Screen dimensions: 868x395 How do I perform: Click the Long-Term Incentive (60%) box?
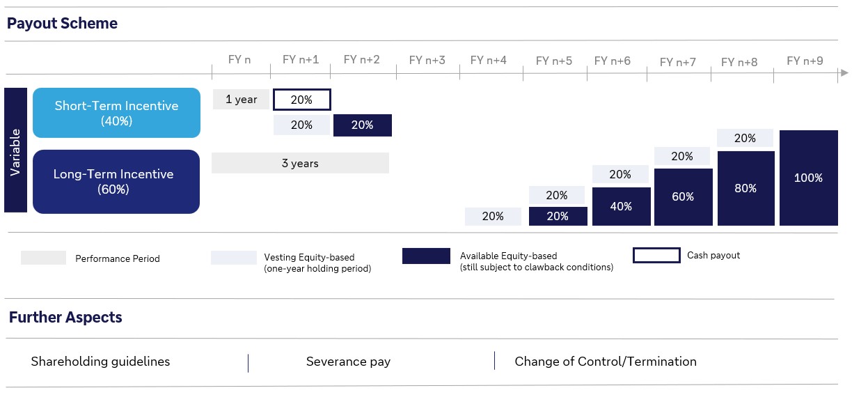click(x=116, y=181)
